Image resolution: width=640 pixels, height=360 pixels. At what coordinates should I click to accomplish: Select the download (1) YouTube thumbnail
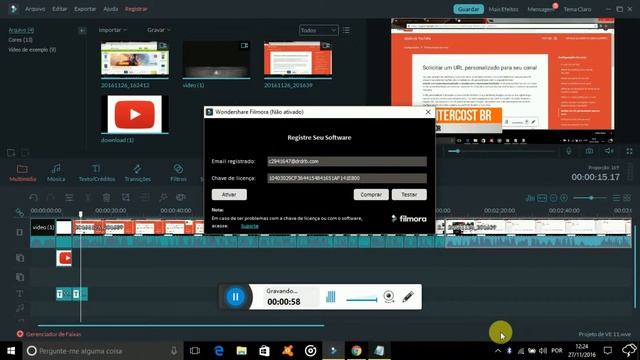pos(135,114)
